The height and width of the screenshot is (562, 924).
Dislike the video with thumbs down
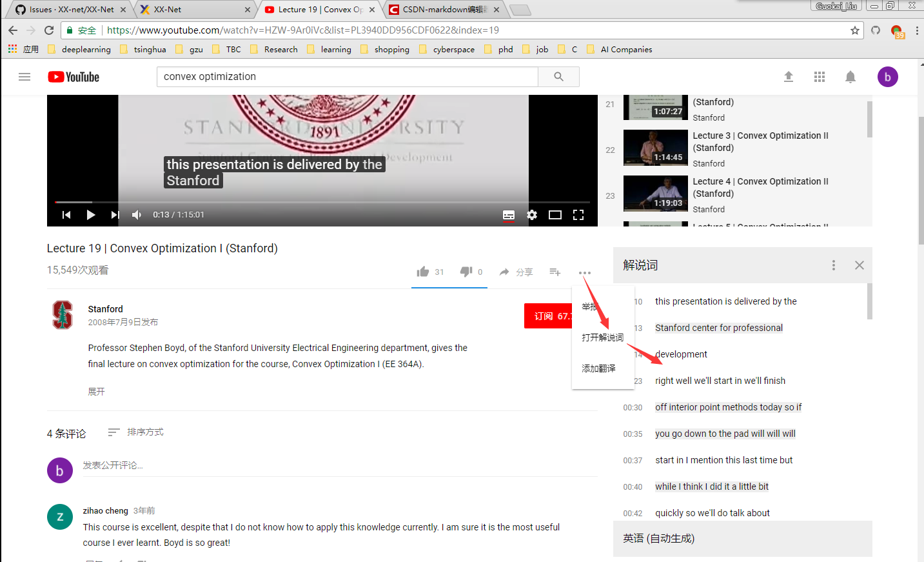[466, 272]
